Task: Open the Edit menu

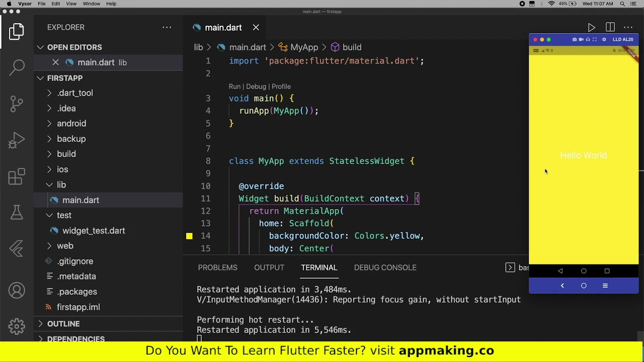Action: (x=56, y=4)
